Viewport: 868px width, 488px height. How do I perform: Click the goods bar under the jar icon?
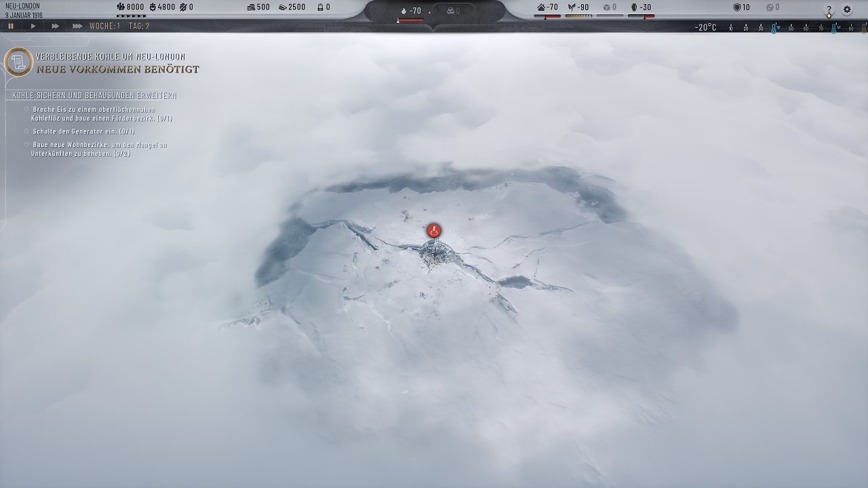click(x=641, y=16)
